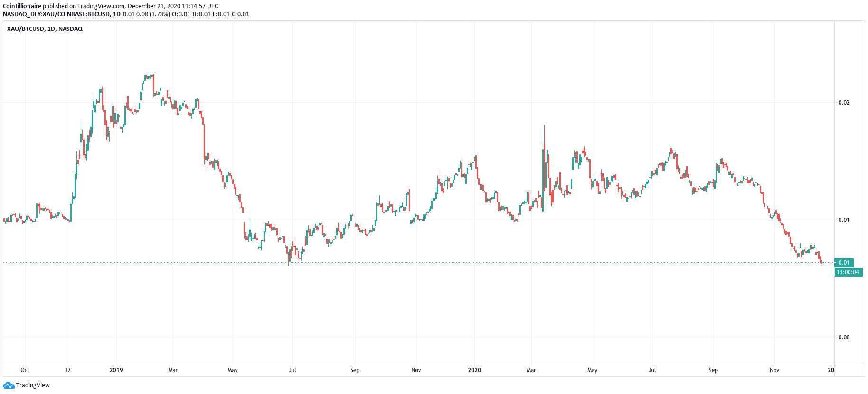This screenshot has height=394, width=868.
Task: Click the May label in 2019
Action: click(x=233, y=370)
